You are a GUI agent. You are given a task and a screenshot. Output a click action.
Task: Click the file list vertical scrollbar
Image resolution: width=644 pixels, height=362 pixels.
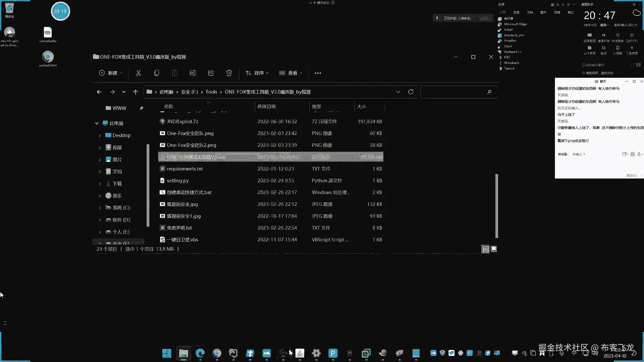[496, 205]
